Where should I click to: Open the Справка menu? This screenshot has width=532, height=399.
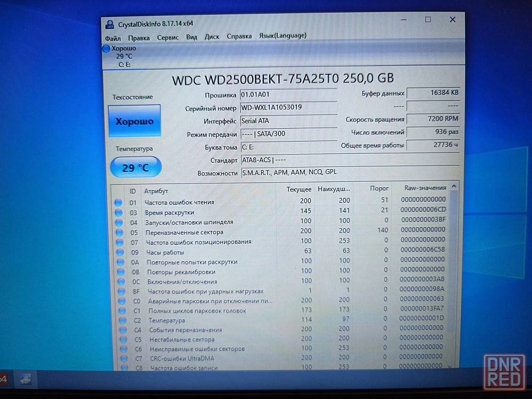point(239,36)
